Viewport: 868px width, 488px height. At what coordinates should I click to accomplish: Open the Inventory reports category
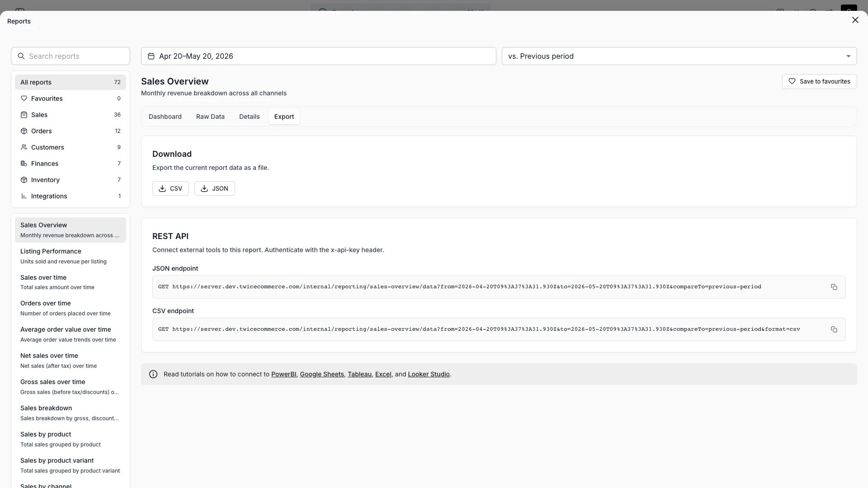click(x=71, y=180)
